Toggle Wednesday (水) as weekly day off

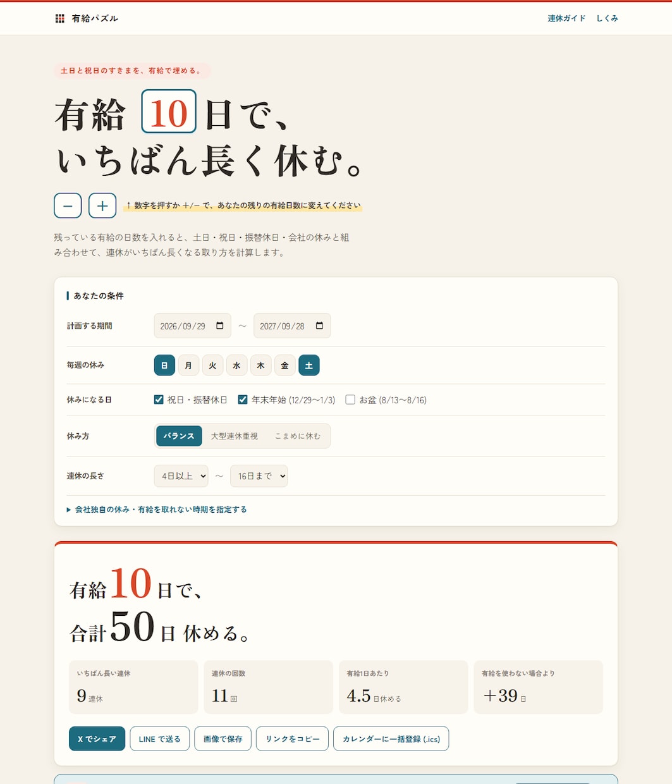click(x=236, y=365)
